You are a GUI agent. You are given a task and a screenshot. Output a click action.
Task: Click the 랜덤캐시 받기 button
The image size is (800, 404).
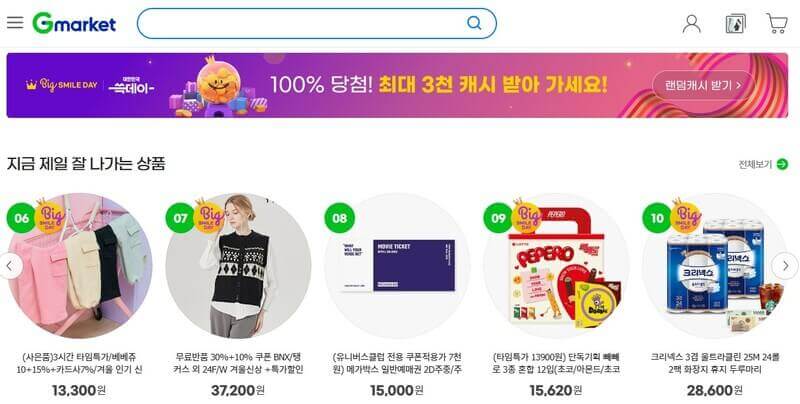[x=703, y=85]
